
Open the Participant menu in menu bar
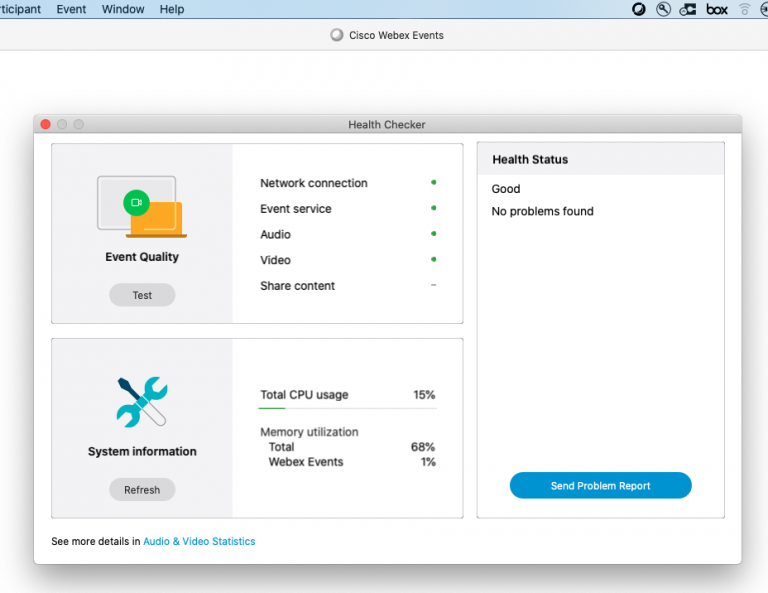pyautogui.click(x=20, y=9)
